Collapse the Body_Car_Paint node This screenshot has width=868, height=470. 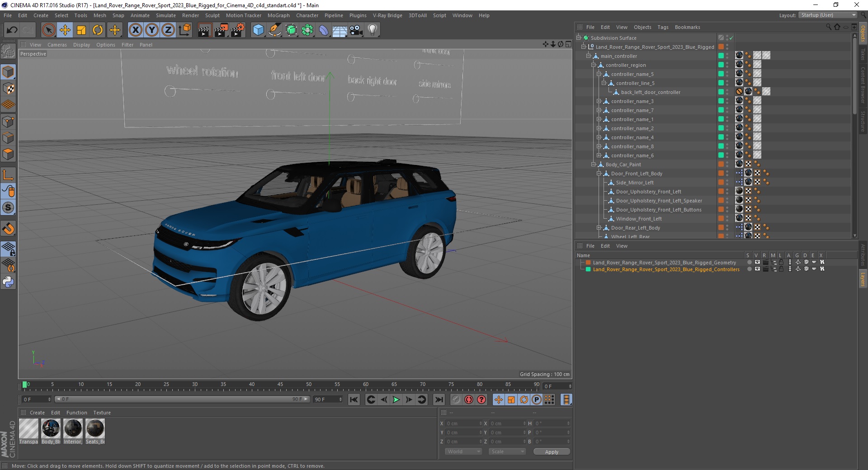[x=594, y=164]
